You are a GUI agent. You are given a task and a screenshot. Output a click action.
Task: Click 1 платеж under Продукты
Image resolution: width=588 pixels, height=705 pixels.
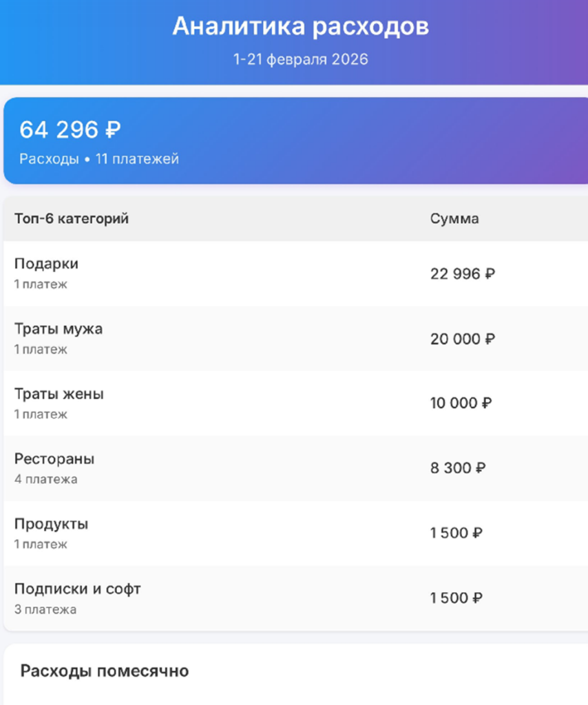[x=40, y=543]
